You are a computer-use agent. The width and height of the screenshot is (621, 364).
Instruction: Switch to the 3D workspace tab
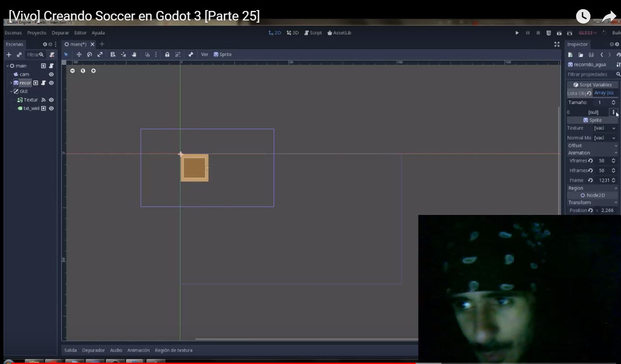(x=292, y=33)
